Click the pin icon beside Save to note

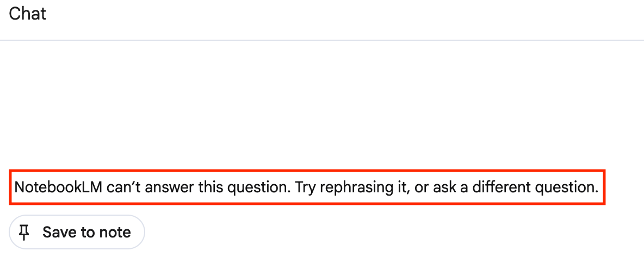click(23, 233)
